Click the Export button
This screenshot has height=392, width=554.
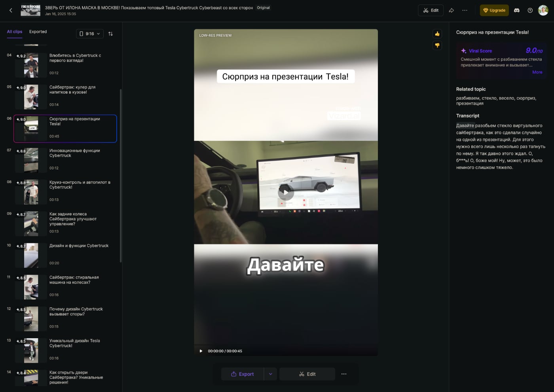coord(242,374)
